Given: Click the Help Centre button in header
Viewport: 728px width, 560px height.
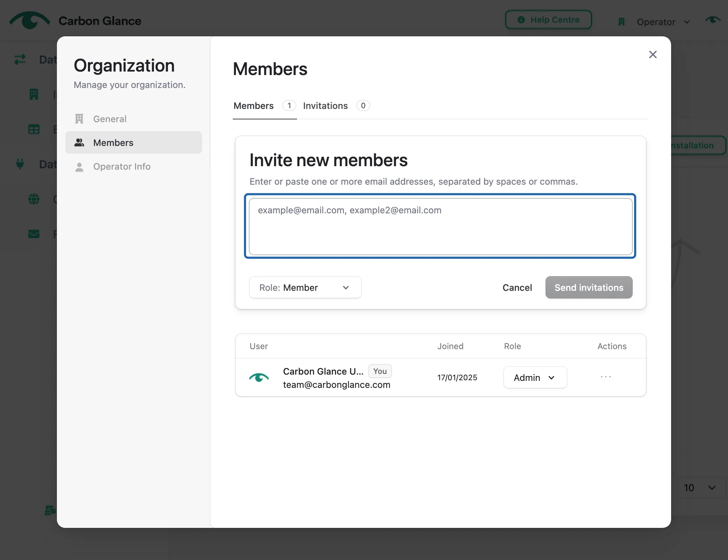Looking at the screenshot, I should 548,20.
